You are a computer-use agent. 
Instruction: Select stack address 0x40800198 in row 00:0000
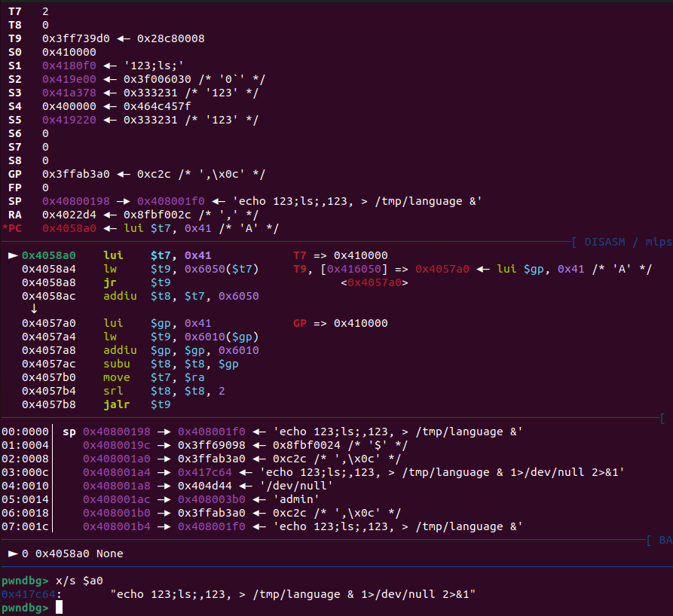117,432
